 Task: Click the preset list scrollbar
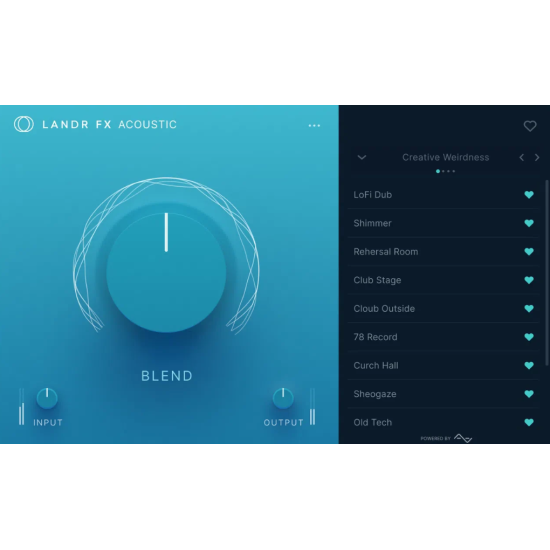point(547,274)
